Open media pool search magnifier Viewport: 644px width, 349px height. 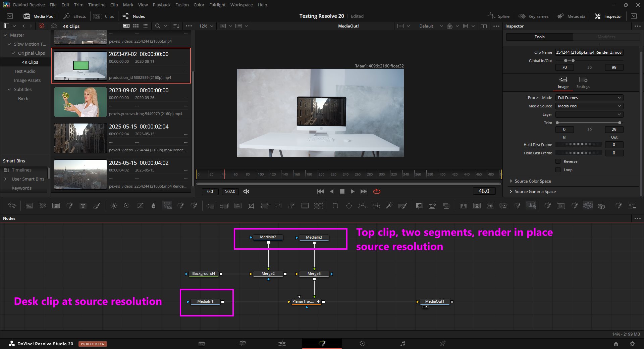158,26
